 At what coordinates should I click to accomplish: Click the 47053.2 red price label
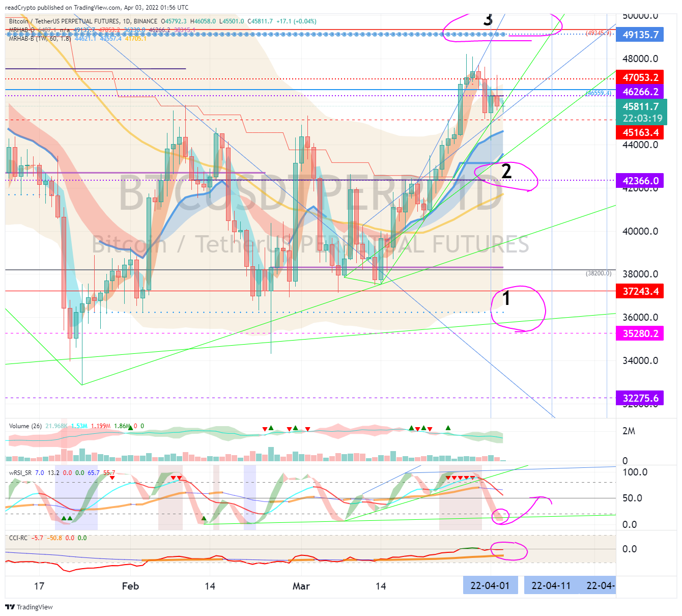(x=641, y=77)
